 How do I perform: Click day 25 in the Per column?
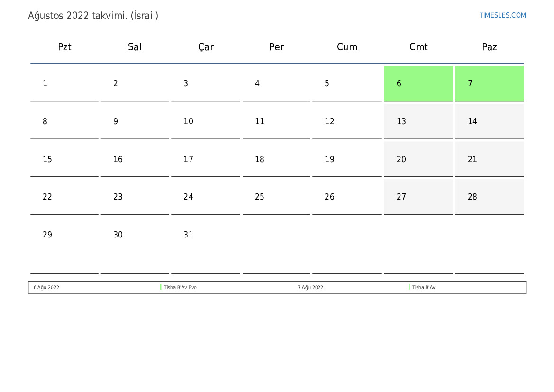coord(276,197)
